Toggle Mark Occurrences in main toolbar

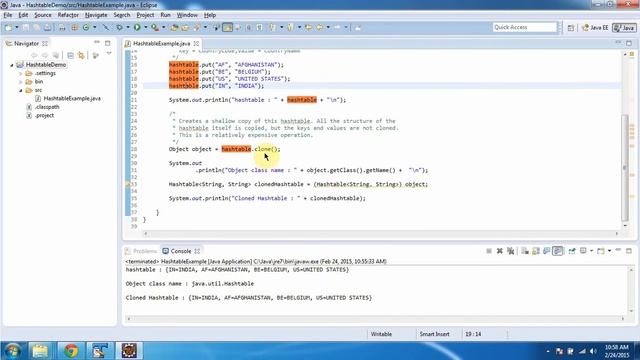[x=228, y=27]
